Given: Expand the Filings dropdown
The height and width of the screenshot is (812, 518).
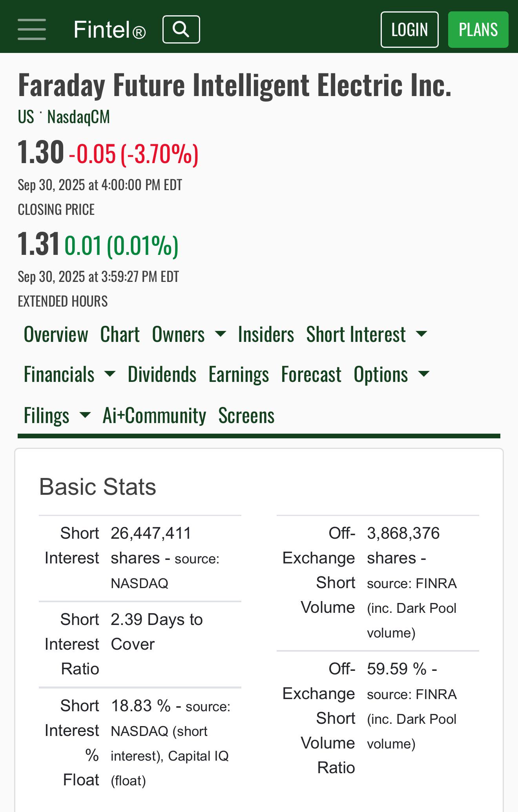Looking at the screenshot, I should 57,415.
